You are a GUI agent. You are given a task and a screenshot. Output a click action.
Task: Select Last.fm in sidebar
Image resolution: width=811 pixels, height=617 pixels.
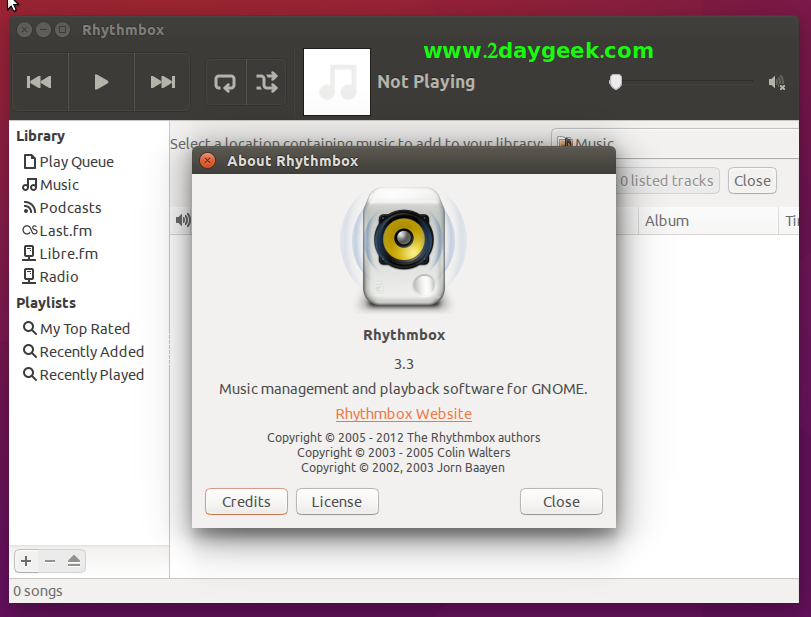pyautogui.click(x=57, y=231)
